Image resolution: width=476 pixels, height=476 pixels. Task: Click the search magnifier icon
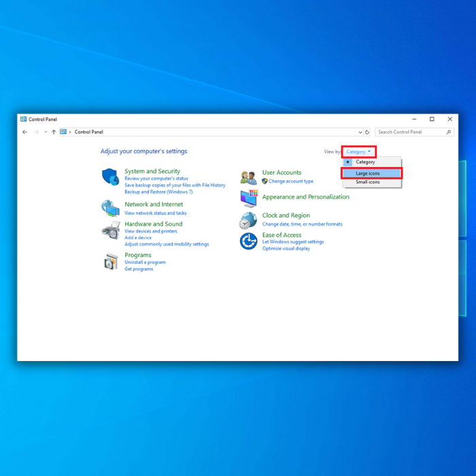448,132
